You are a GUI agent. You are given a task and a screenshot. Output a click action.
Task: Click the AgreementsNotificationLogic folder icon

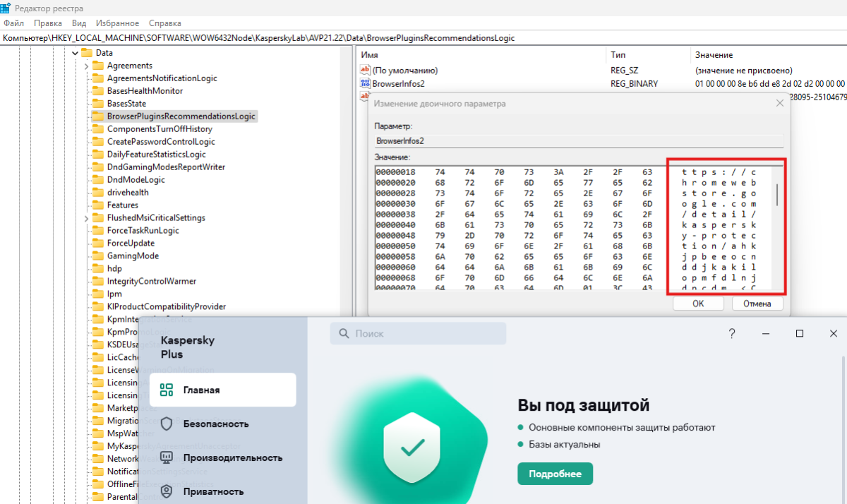pyautogui.click(x=98, y=78)
